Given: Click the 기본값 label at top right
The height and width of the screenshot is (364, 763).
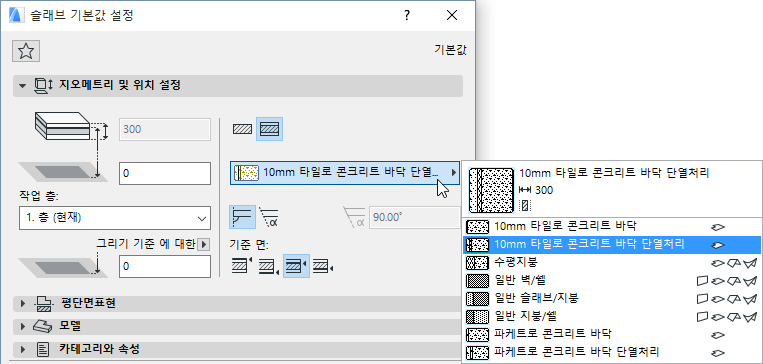Looking at the screenshot, I should point(450,50).
